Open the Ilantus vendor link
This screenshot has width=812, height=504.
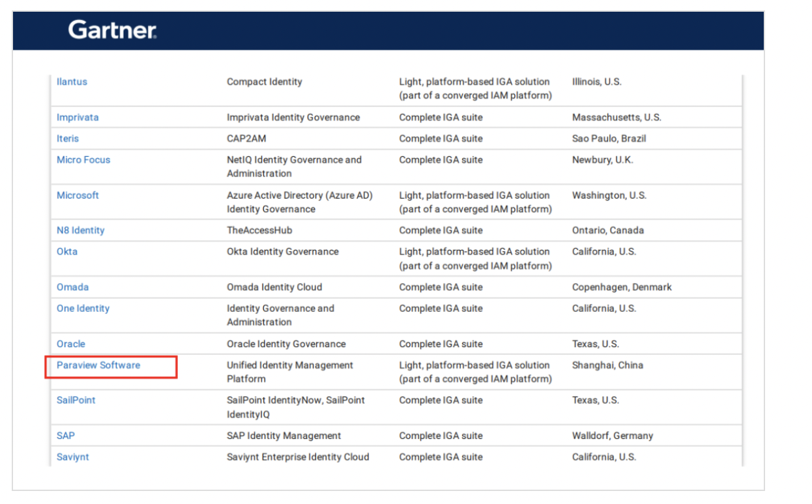pos(72,82)
